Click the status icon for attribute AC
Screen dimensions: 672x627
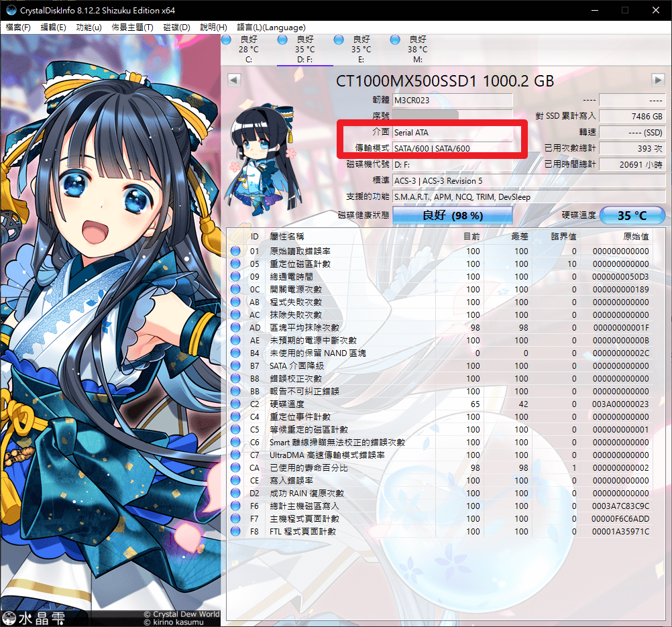(x=235, y=315)
